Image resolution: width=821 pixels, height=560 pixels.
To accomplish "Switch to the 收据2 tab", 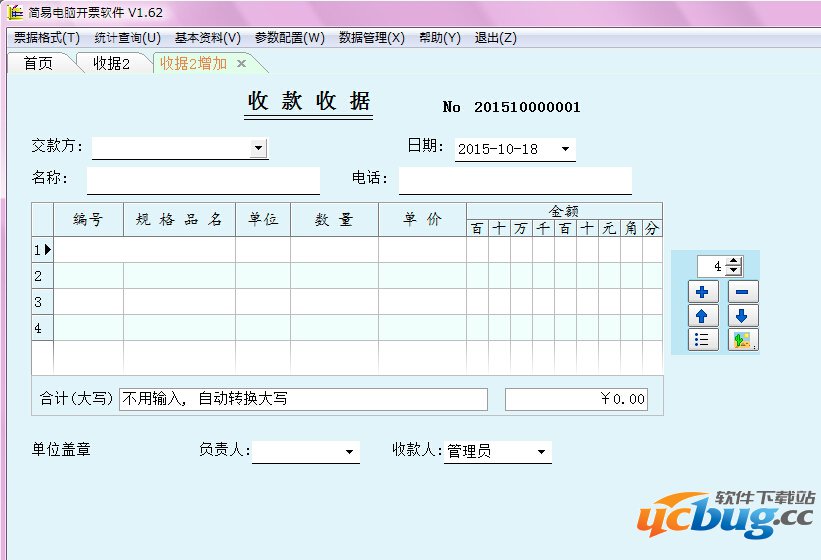I will [111, 63].
